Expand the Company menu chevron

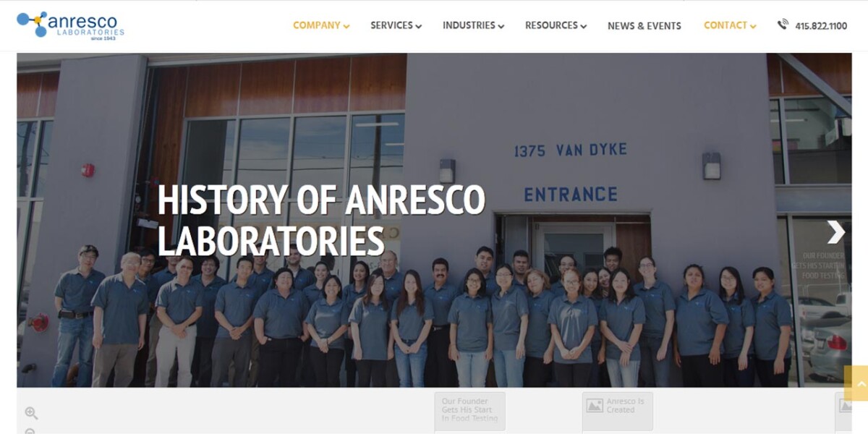[346, 26]
